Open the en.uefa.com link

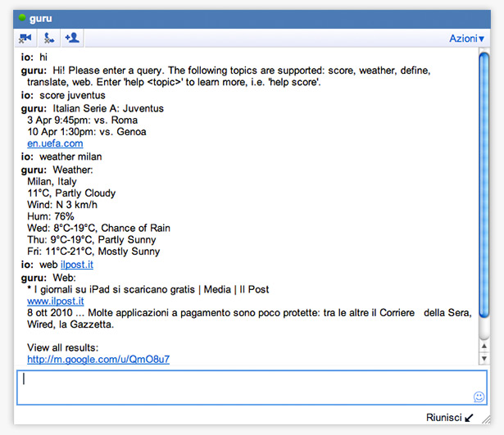pyautogui.click(x=55, y=143)
